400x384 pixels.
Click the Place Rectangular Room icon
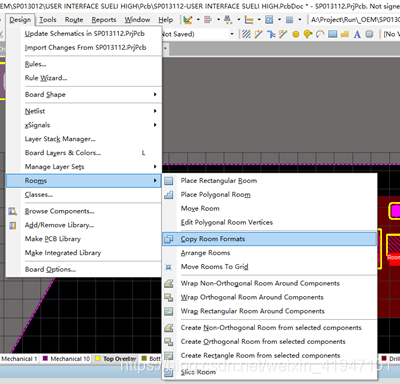pyautogui.click(x=169, y=181)
